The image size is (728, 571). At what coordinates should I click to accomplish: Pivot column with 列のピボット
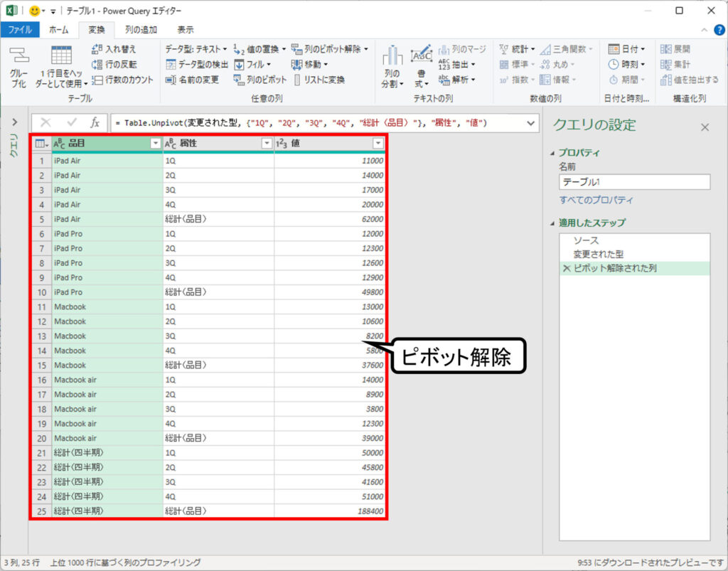click(x=260, y=80)
